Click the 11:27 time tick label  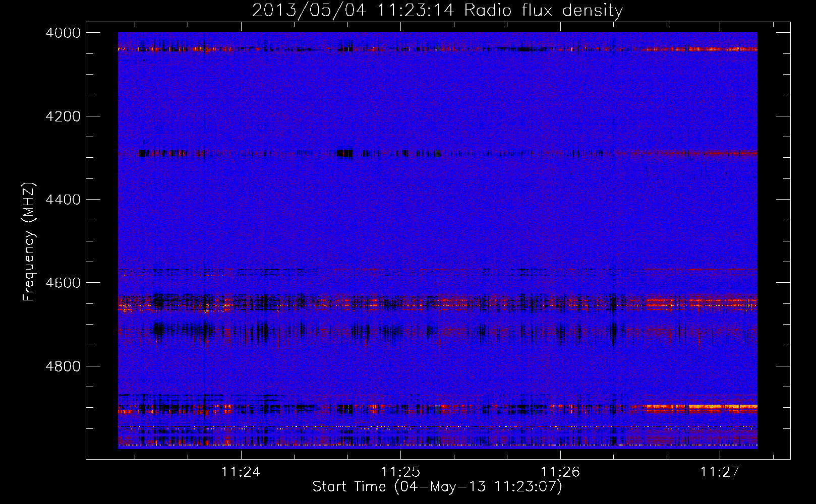click(720, 472)
